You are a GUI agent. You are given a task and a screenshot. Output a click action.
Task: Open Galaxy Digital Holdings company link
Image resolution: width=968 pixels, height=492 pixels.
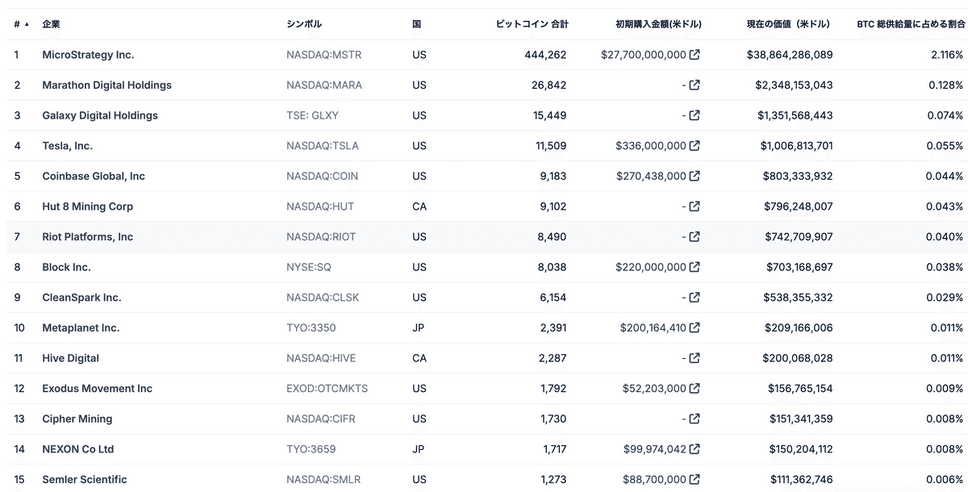pos(100,116)
